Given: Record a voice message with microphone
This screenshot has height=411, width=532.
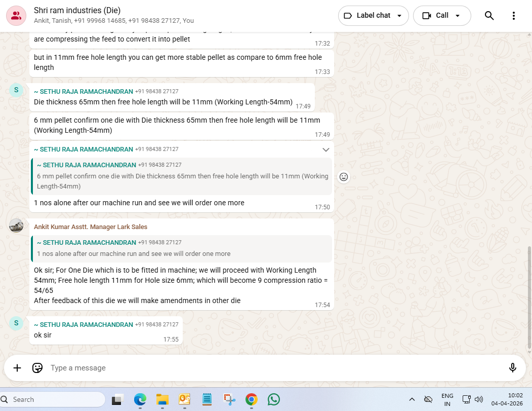Looking at the screenshot, I should pyautogui.click(x=512, y=368).
